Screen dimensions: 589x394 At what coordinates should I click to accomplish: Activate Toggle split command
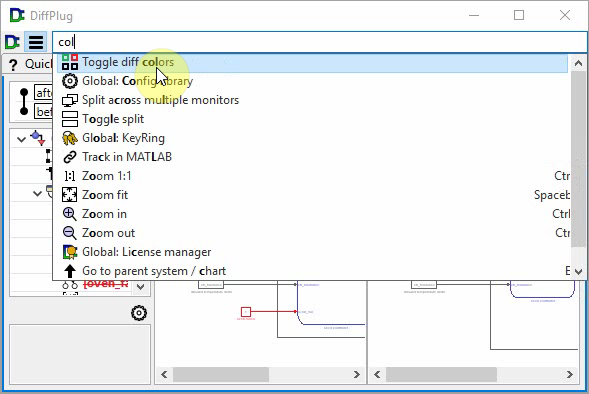tap(312, 119)
